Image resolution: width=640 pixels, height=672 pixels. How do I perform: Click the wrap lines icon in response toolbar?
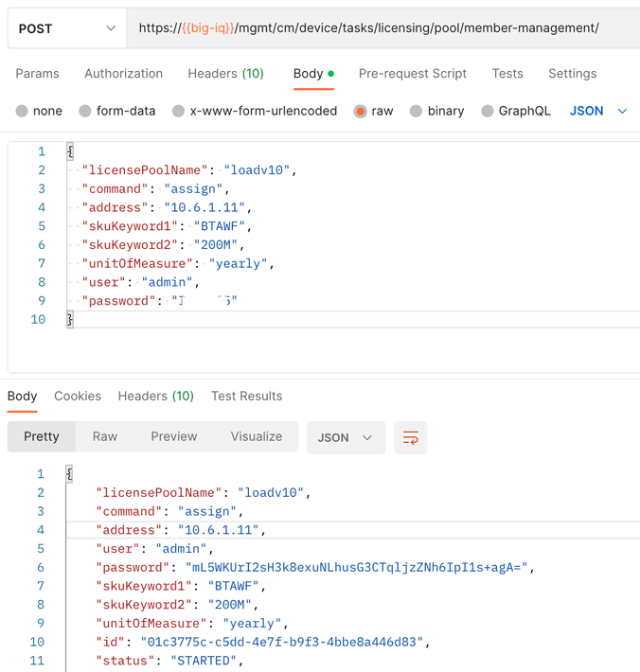(411, 437)
